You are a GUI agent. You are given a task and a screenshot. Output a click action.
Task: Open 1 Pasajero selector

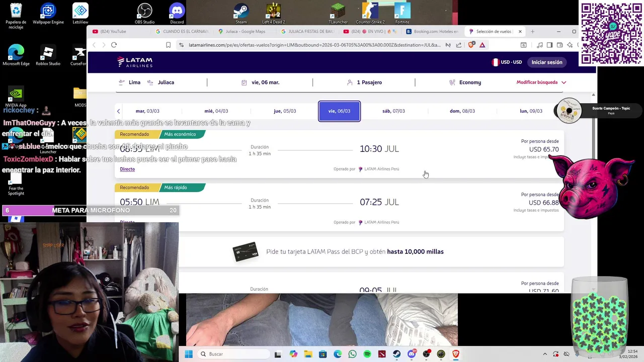point(364,82)
